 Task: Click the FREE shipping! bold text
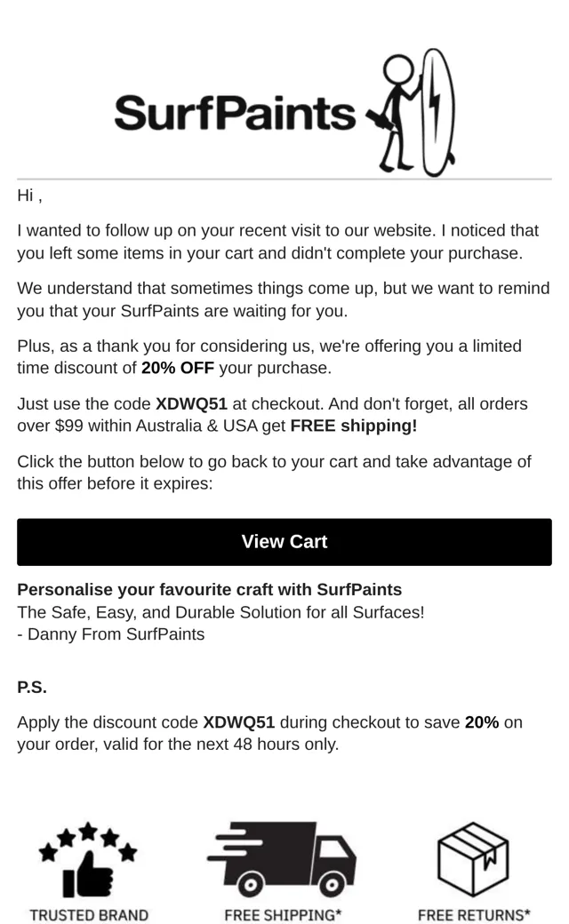[x=354, y=426]
